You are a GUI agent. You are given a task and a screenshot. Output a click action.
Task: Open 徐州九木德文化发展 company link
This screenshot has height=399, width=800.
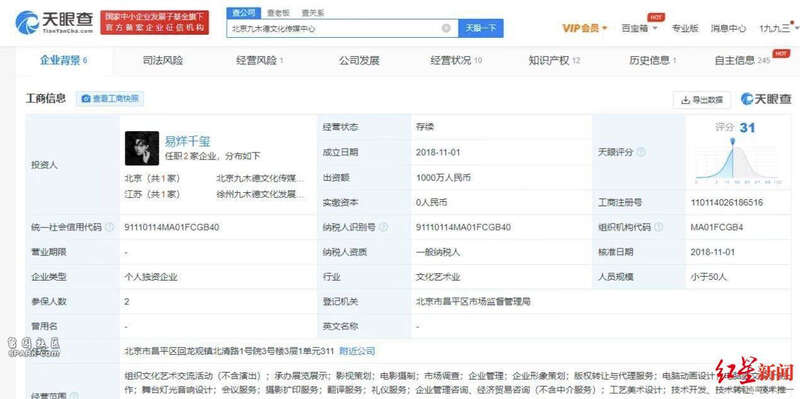click(260, 194)
